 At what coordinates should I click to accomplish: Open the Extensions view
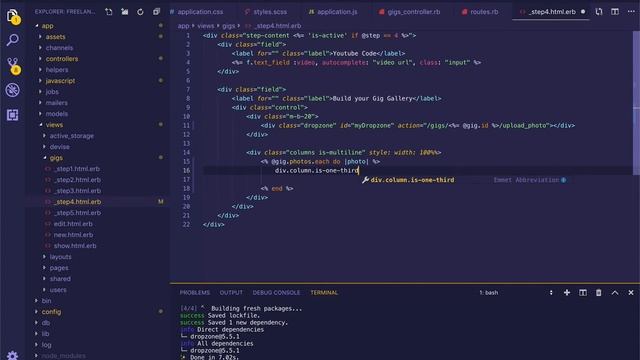click(x=13, y=115)
